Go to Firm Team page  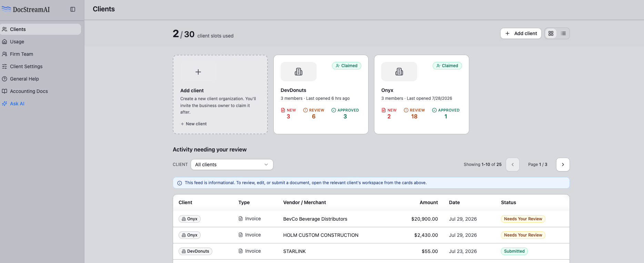click(41, 54)
